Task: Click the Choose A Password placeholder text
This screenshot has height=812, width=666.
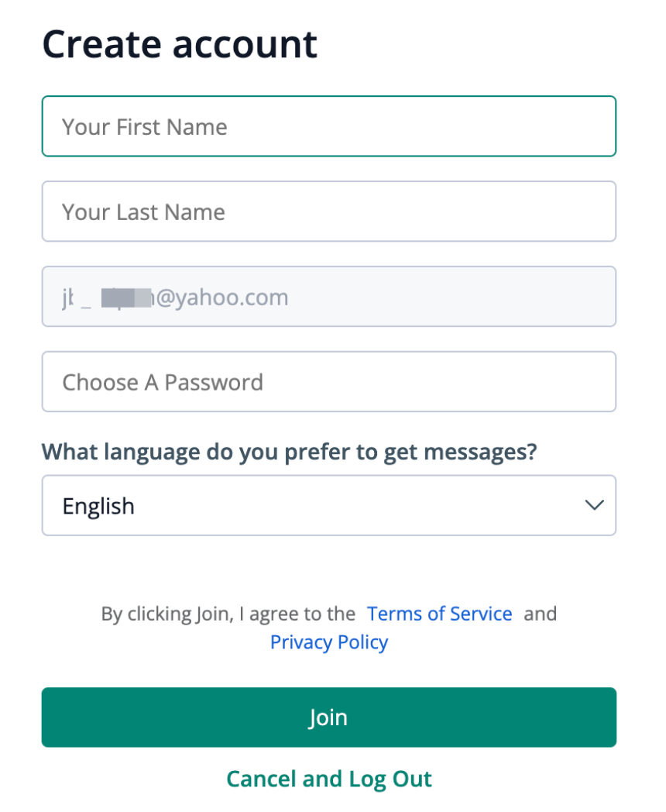Action: click(163, 382)
